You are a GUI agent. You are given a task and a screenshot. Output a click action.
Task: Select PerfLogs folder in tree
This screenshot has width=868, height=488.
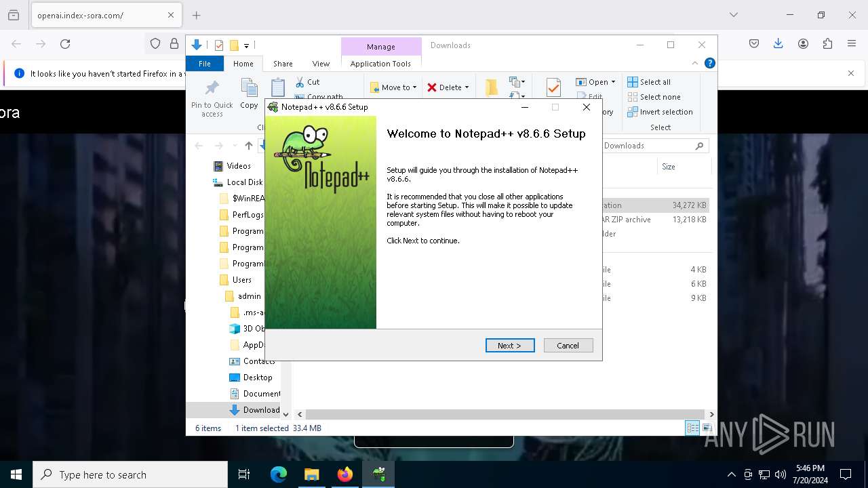tap(241, 215)
